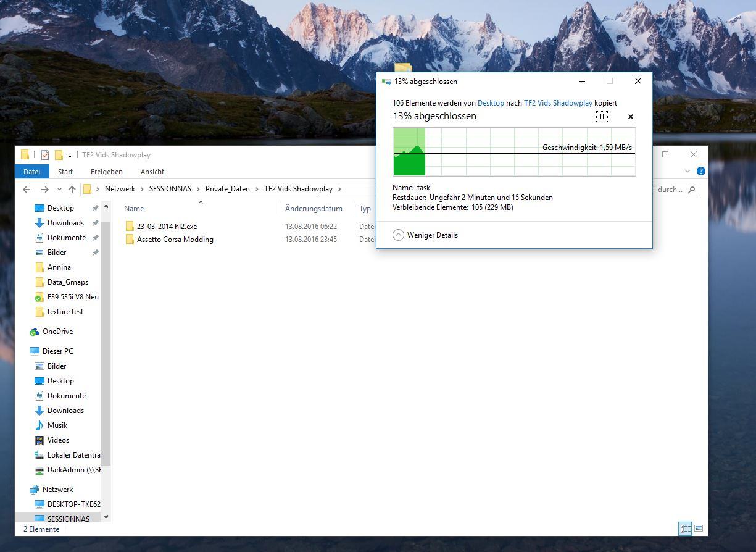This screenshot has width=756, height=552.
Task: Click Netzwerk in the address bar
Action: pyautogui.click(x=120, y=189)
